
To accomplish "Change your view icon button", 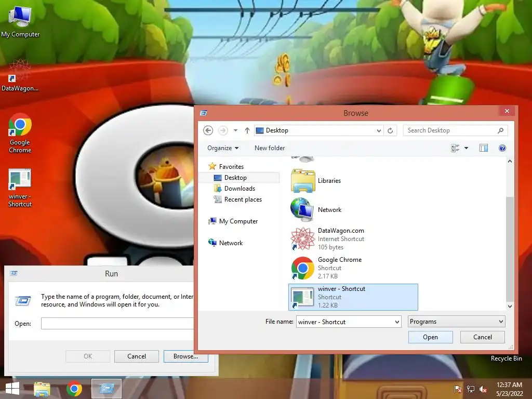I will pos(455,148).
